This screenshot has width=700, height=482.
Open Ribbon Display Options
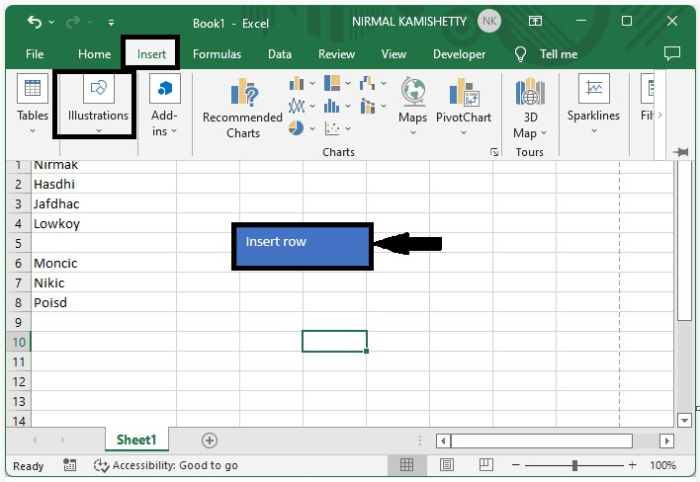(535, 21)
